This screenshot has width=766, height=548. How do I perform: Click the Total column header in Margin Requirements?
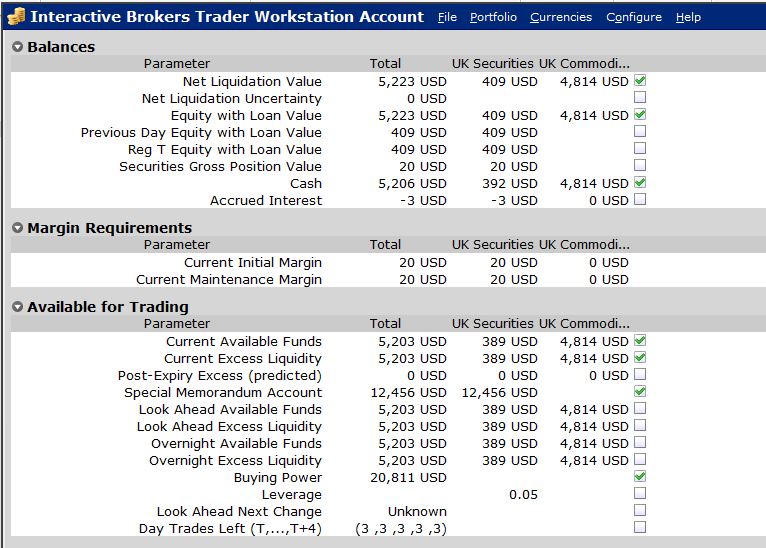click(x=385, y=245)
